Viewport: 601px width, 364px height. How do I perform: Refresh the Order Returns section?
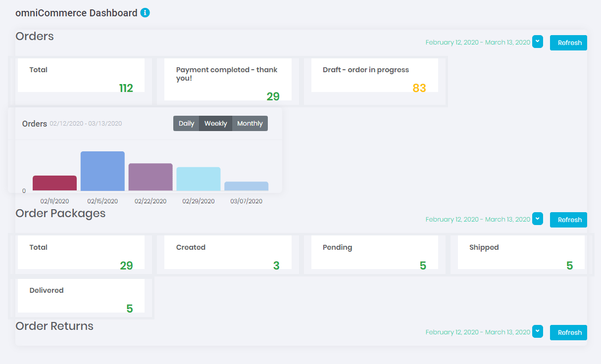(568, 332)
